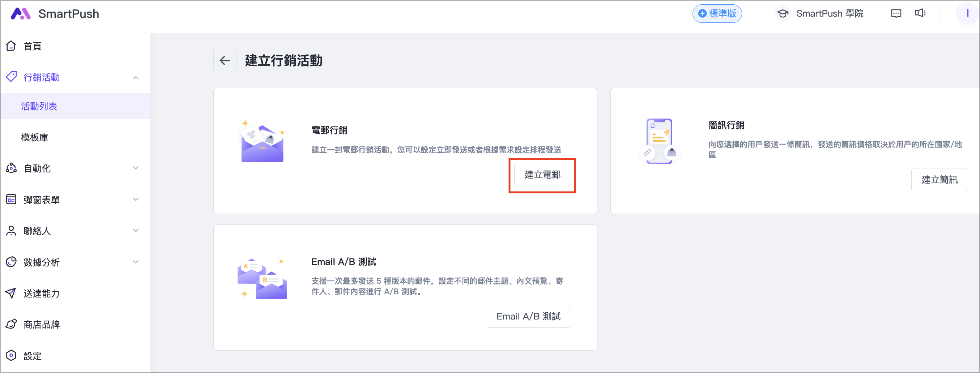Expand the 聯絡人 sidebar menu

pos(136,231)
